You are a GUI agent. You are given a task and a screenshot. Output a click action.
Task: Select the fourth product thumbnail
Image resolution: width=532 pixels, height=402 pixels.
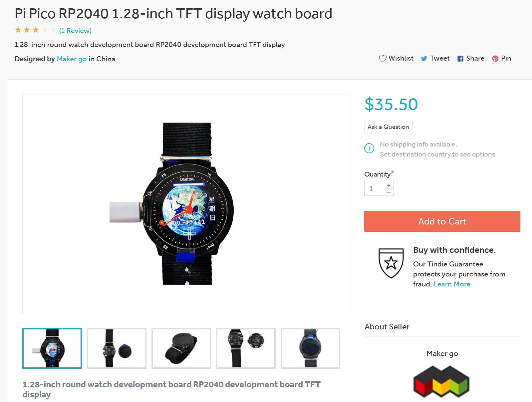click(x=246, y=348)
